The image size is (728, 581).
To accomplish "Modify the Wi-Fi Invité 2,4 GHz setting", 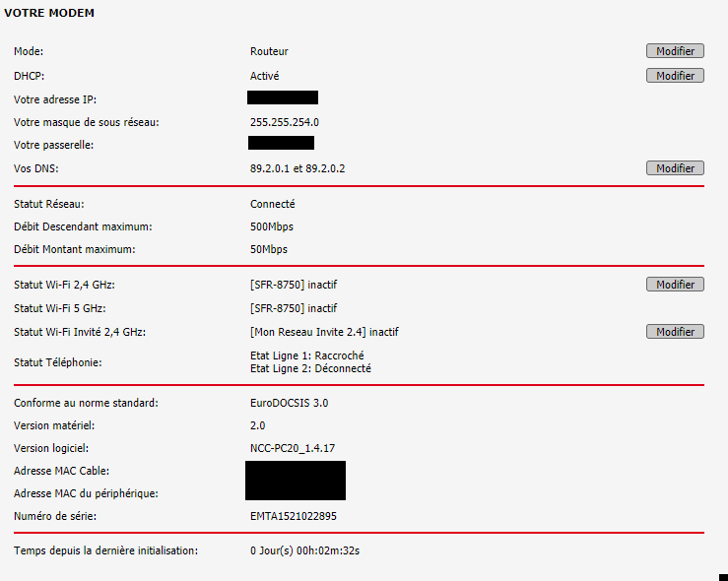I will (675, 332).
